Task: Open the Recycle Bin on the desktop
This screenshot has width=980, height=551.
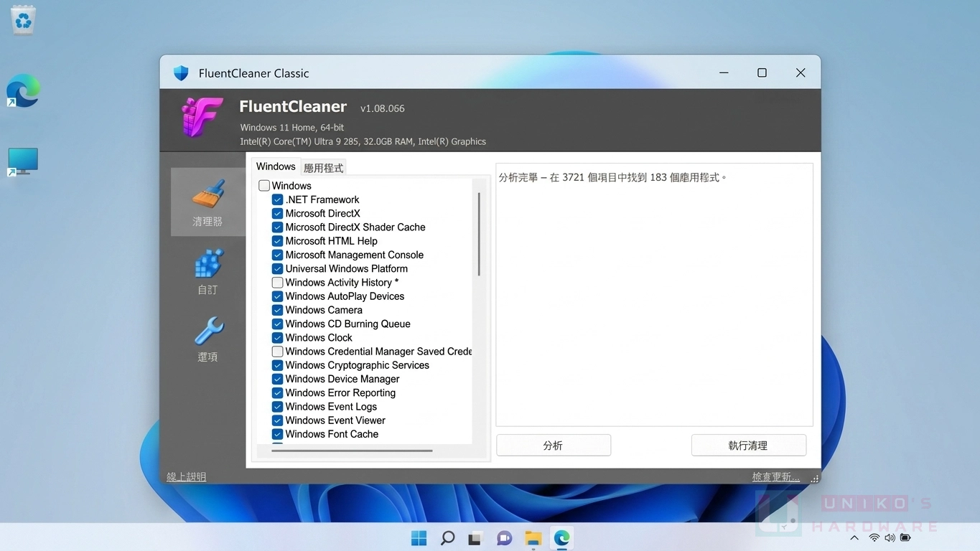Action: [24, 20]
